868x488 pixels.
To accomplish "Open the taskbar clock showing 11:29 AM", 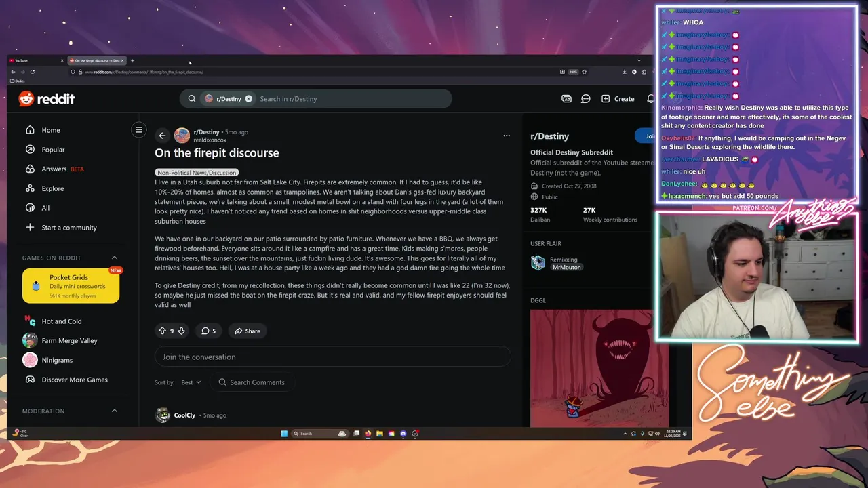I will coord(673,434).
